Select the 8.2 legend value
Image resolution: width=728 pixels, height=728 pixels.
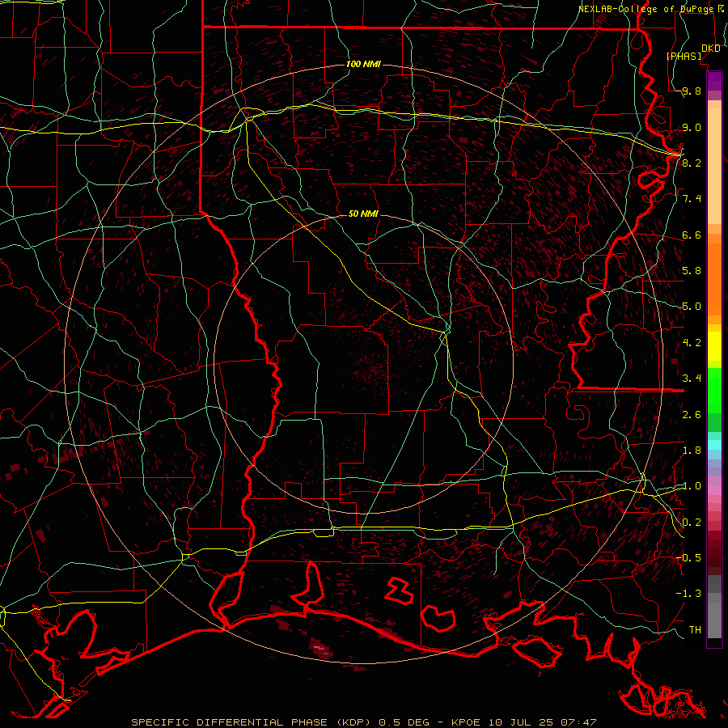click(x=692, y=163)
